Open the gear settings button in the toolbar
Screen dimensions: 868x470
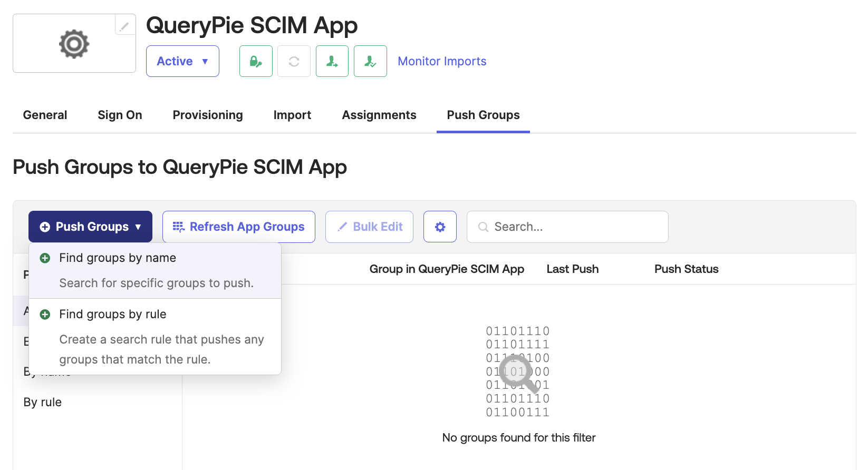coord(440,227)
